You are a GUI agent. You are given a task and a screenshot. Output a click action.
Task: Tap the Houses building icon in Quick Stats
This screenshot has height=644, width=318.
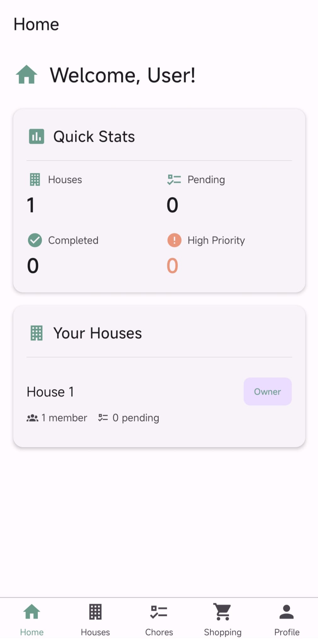[x=35, y=180]
